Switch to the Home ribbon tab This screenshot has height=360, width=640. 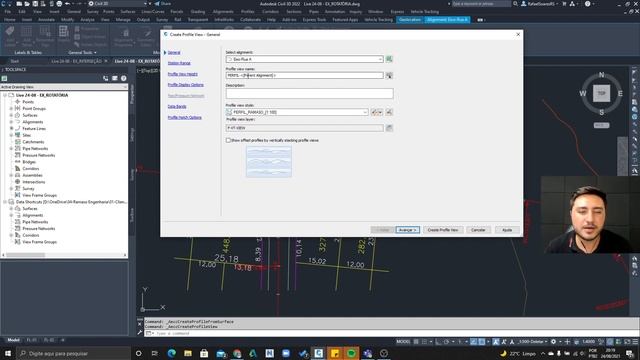click(x=9, y=20)
